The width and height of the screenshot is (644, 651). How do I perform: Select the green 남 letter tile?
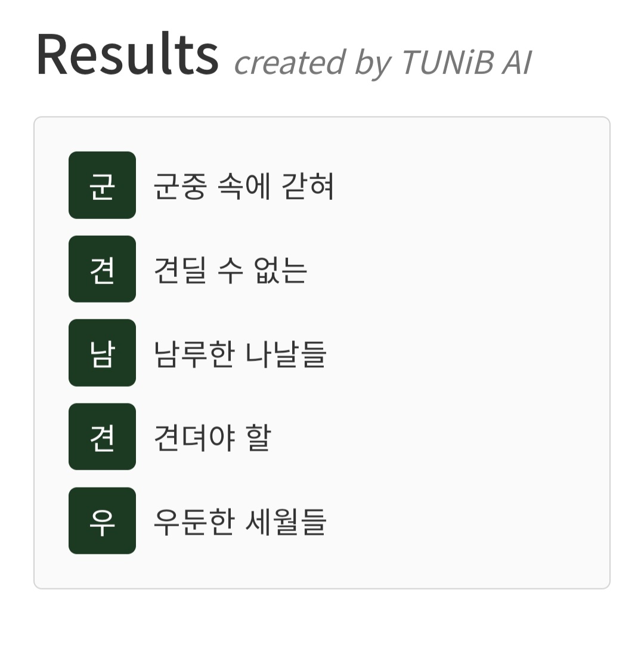click(x=102, y=353)
